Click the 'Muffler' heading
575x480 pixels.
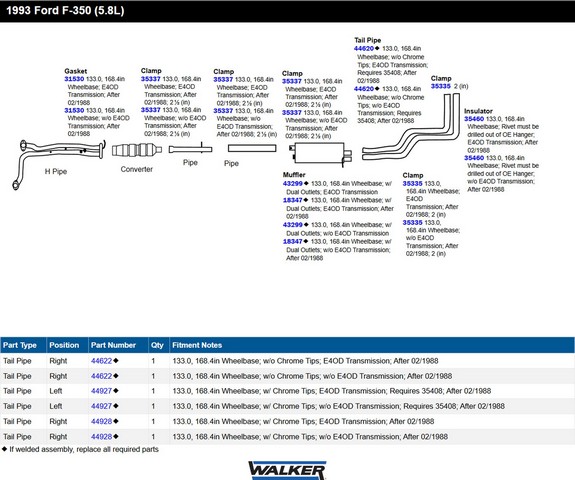tap(294, 175)
